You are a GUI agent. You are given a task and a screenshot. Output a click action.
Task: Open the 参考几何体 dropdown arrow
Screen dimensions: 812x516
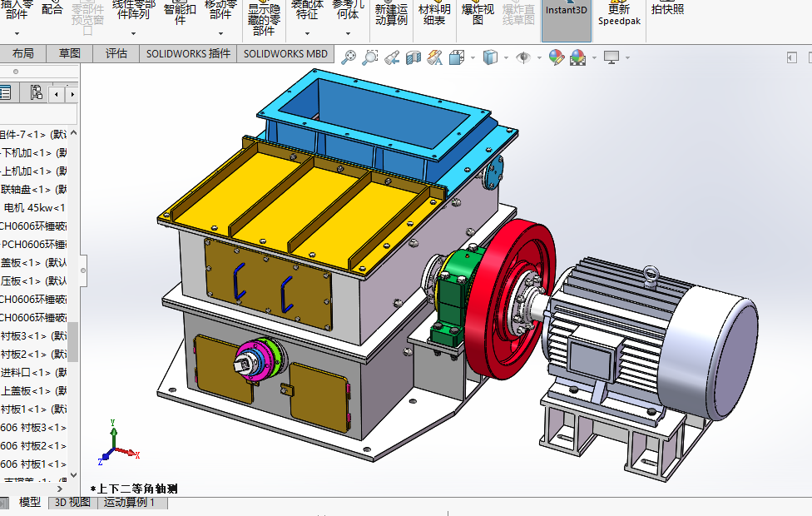348,33
